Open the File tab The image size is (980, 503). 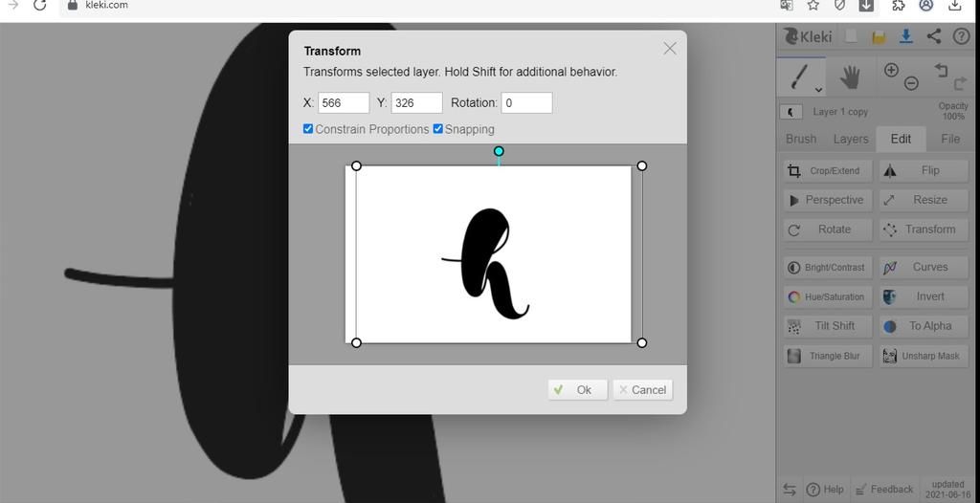pyautogui.click(x=950, y=139)
